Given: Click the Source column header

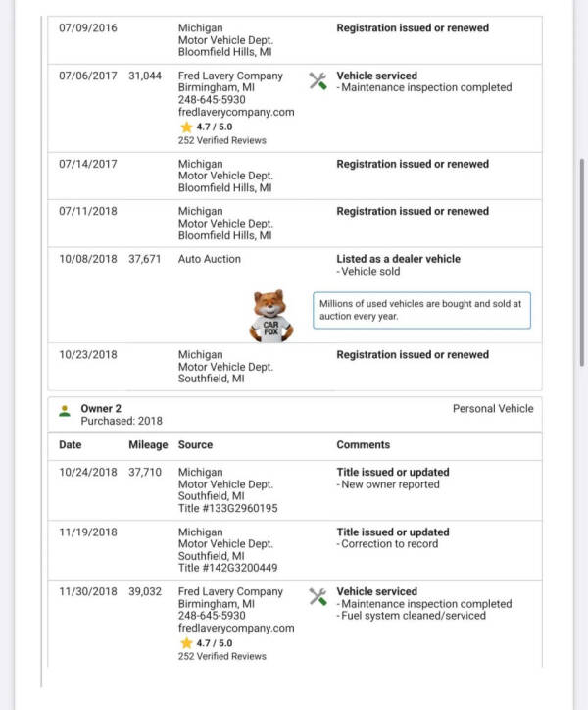Looking at the screenshot, I should coord(195,445).
